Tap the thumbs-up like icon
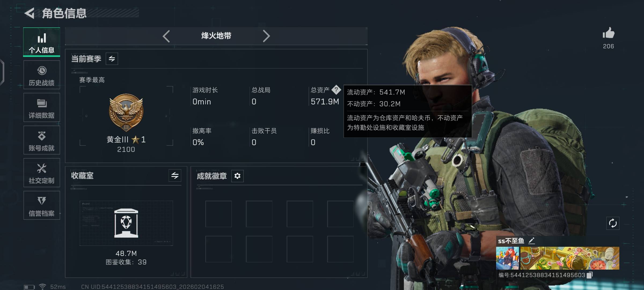Image resolution: width=644 pixels, height=290 pixels. 608,33
